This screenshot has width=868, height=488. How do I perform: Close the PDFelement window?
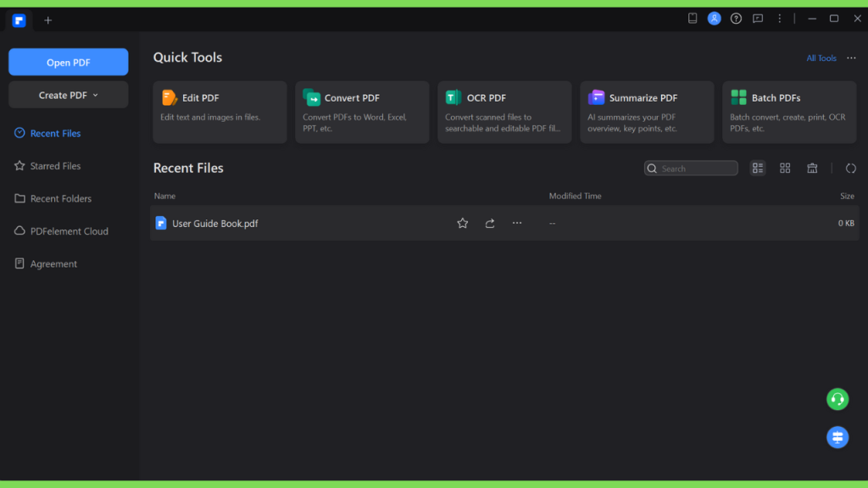[858, 19]
